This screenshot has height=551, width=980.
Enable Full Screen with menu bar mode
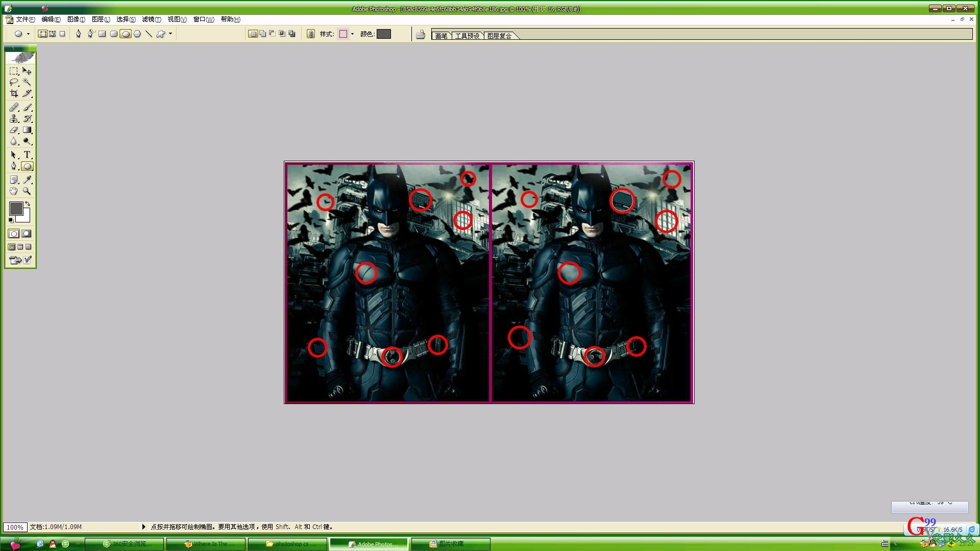20,247
